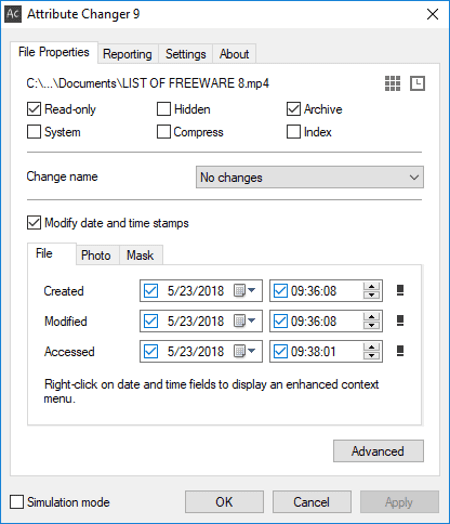Expand the Change name dropdown
Image resolution: width=450 pixels, height=524 pixels.
pyautogui.click(x=310, y=177)
